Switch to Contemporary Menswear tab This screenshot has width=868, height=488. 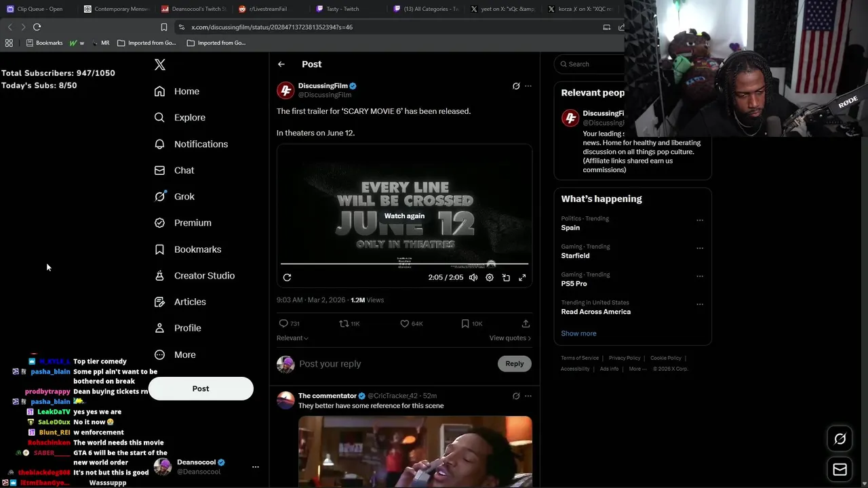[116, 9]
